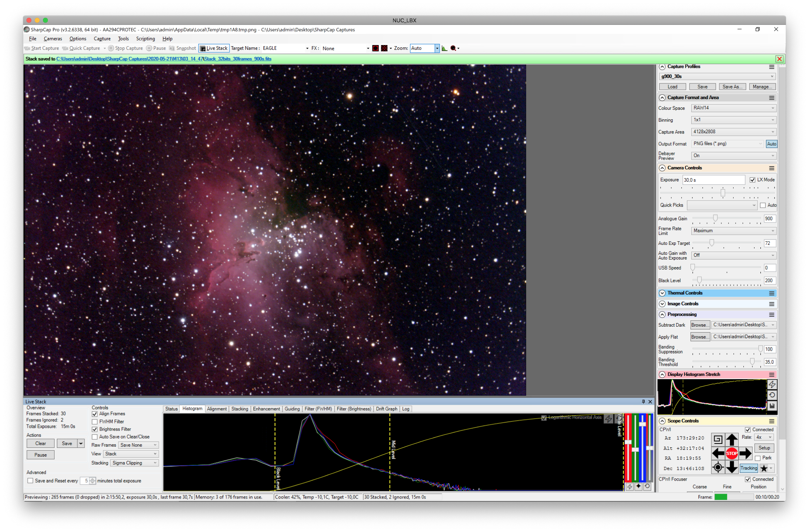Open the Stacking algorithm Sigma Clipping dropdown
The height and width of the screenshot is (532, 809).
click(x=134, y=463)
